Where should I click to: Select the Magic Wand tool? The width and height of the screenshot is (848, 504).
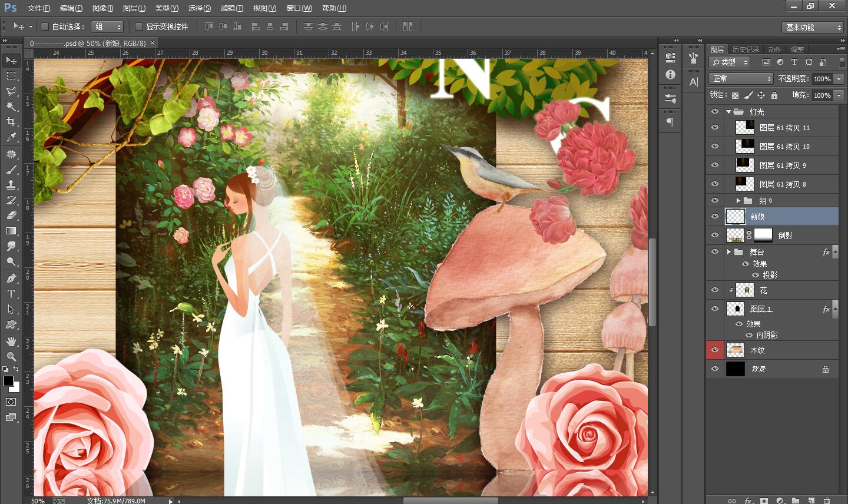pos(11,107)
